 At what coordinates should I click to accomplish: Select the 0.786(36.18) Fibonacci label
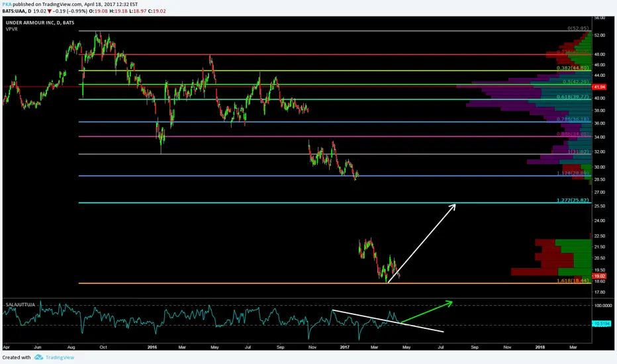click(x=573, y=119)
